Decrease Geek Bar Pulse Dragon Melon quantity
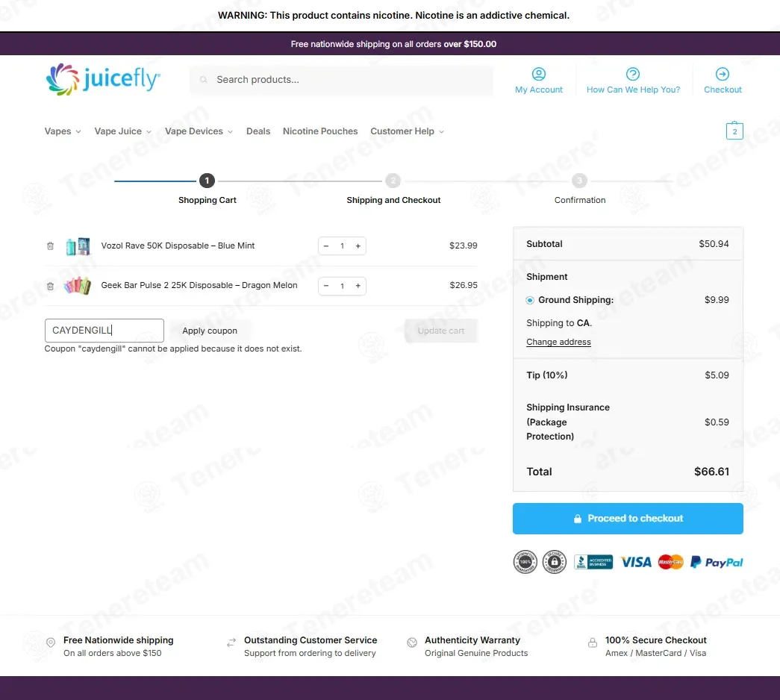The image size is (780, 700). click(x=326, y=286)
